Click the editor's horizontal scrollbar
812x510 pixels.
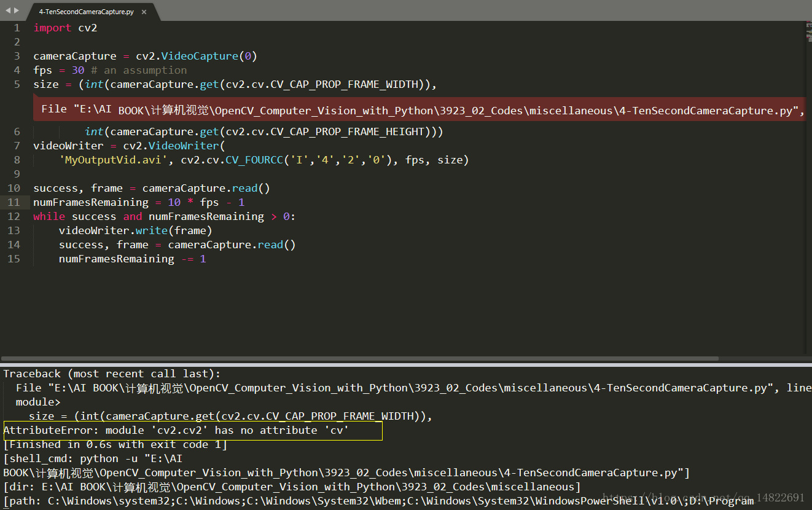pyautogui.click(x=359, y=358)
